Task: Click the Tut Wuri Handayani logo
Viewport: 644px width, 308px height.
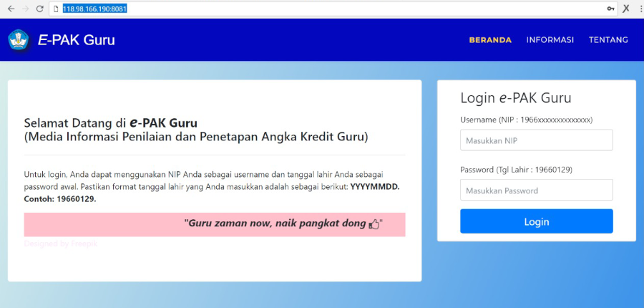Action: click(19, 40)
